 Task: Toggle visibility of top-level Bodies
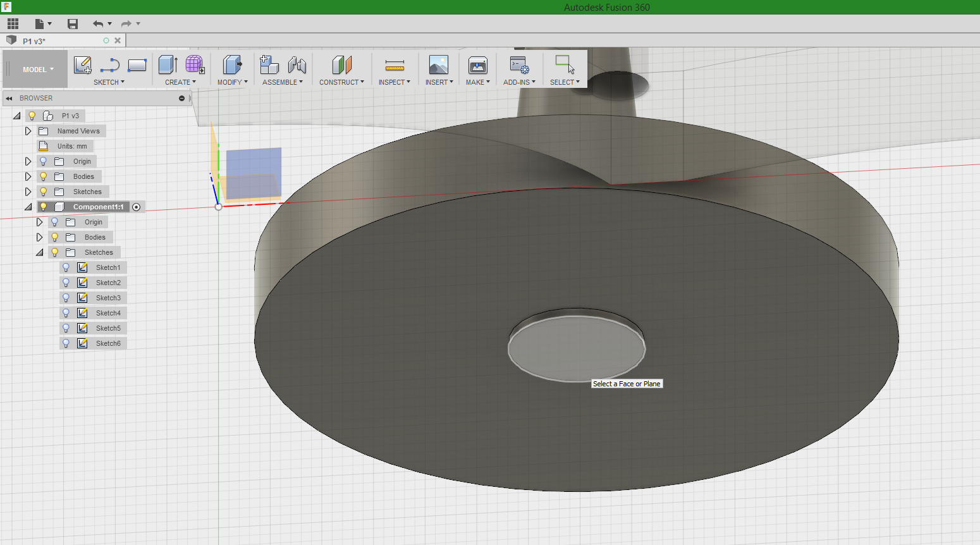(x=43, y=176)
